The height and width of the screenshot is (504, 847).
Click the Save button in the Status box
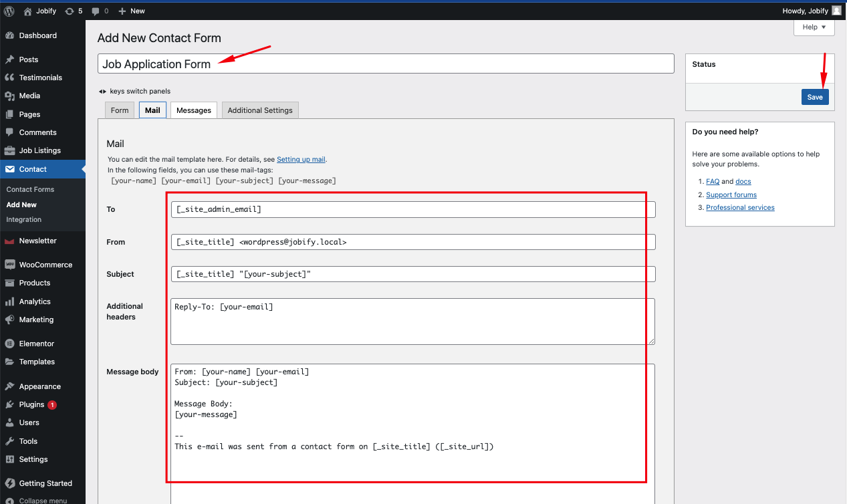point(814,97)
